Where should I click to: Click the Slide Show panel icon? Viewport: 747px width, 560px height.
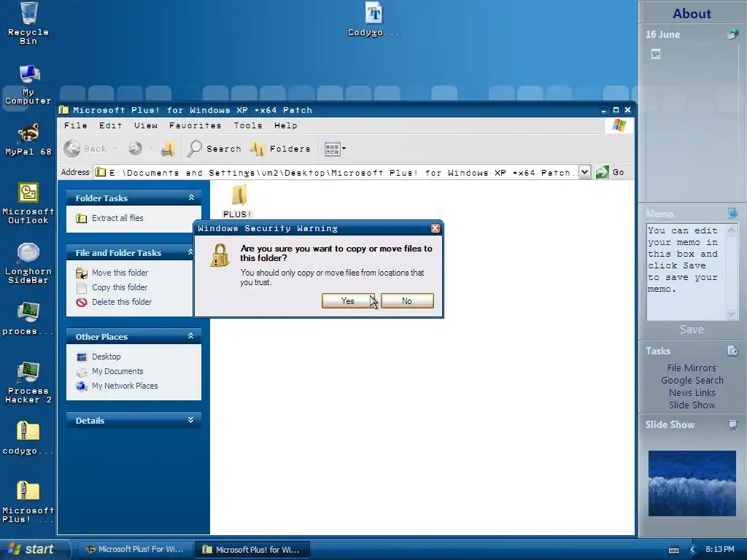click(x=732, y=424)
